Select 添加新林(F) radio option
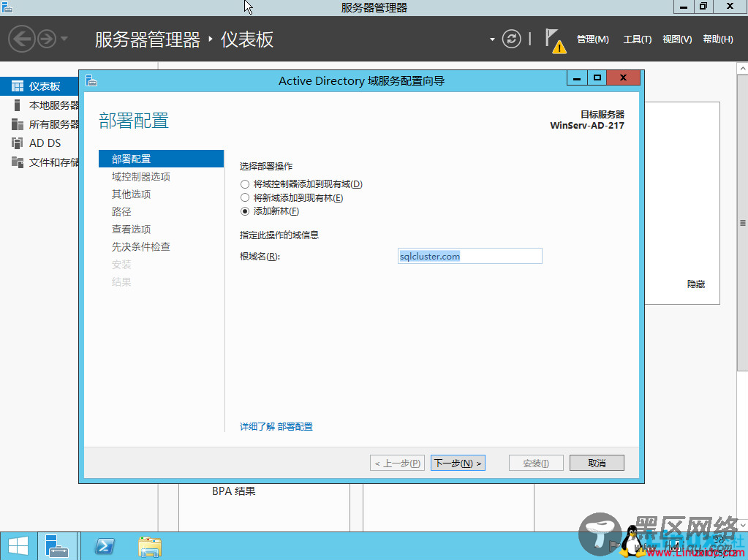 pos(245,211)
